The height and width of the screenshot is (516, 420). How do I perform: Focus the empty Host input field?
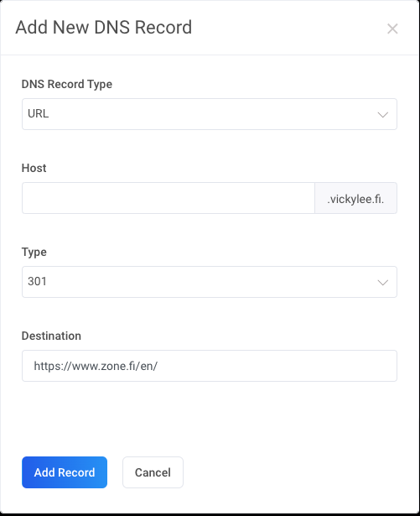click(x=169, y=198)
